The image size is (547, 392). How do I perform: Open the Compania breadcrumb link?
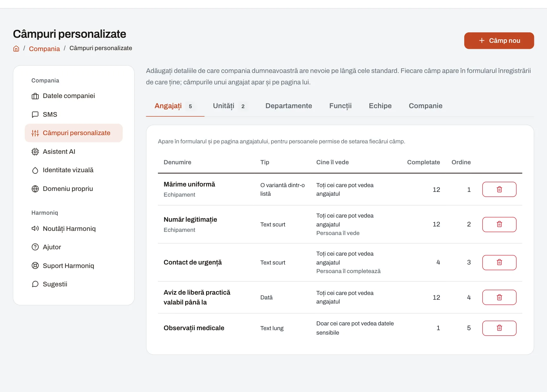click(44, 49)
